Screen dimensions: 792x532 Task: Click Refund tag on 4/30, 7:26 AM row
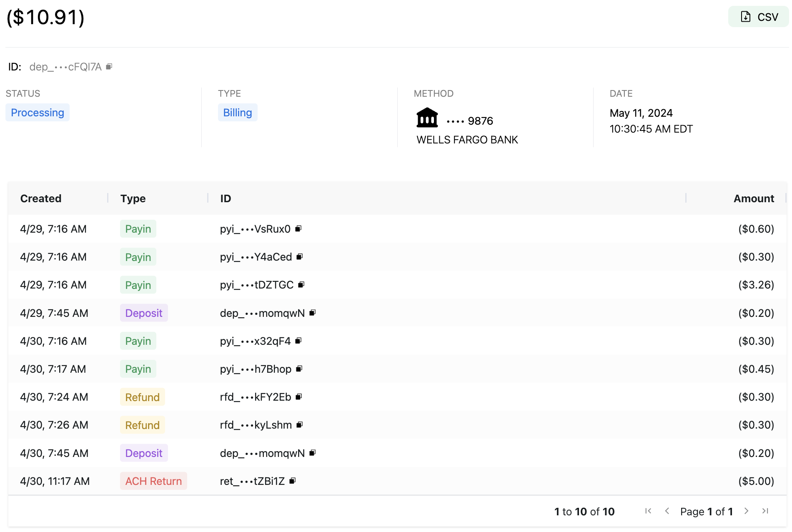(142, 425)
